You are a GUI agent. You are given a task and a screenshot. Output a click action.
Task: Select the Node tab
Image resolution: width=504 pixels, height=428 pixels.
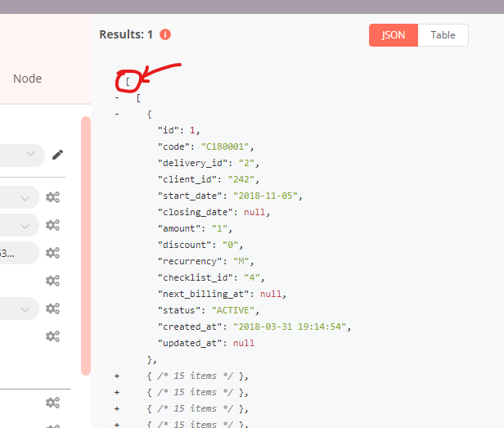pyautogui.click(x=27, y=79)
